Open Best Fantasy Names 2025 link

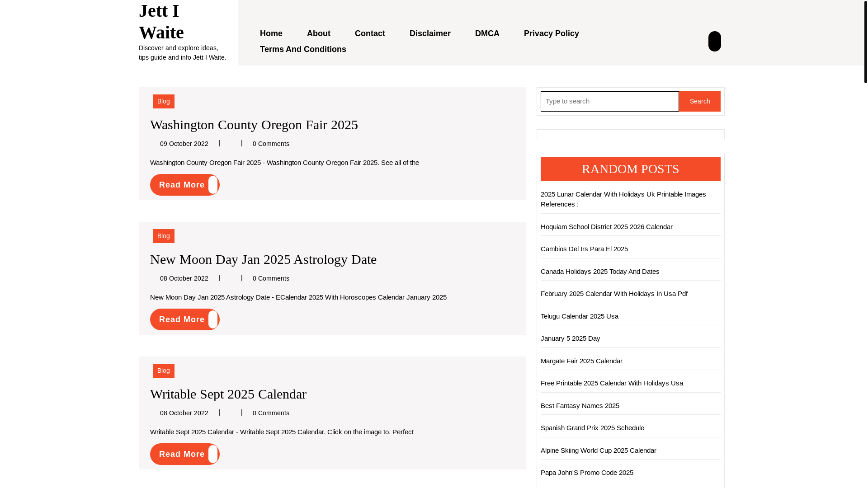[580, 406]
